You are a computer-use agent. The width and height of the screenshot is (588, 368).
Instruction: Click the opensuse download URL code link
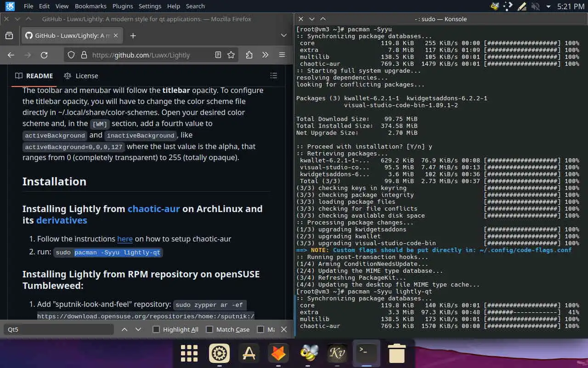(x=146, y=316)
